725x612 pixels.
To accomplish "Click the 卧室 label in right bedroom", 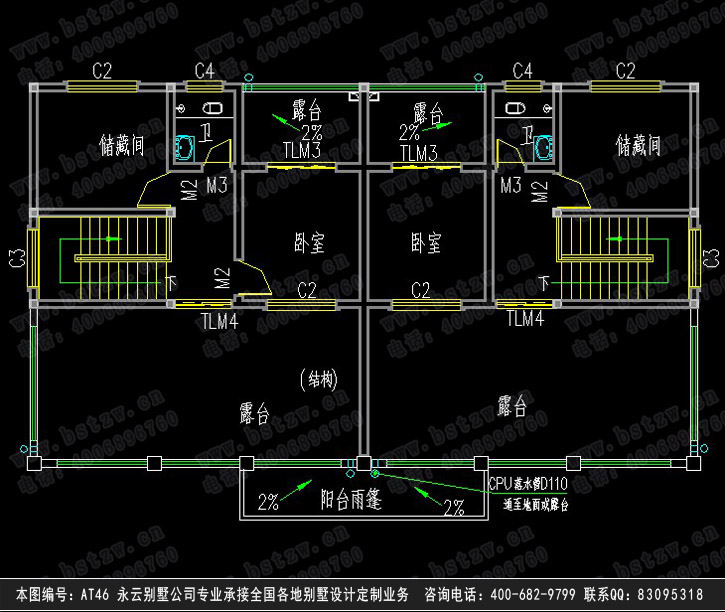I will tap(426, 242).
